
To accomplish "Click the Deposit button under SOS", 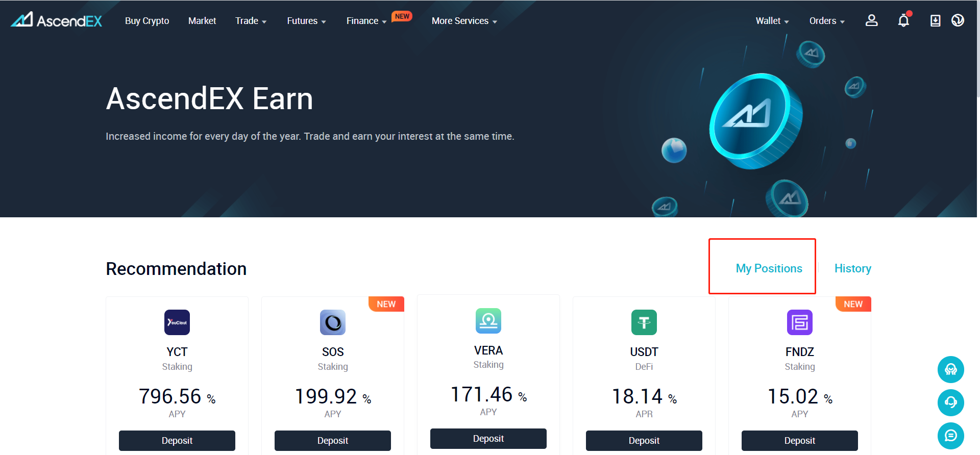I will coord(333,441).
